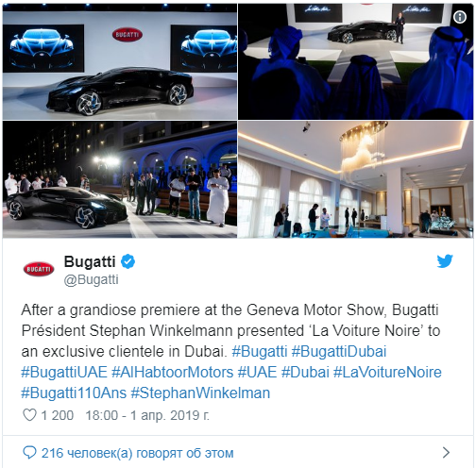Open the #StephanWinkelman hashtag
The image size is (476, 468).
click(x=200, y=393)
